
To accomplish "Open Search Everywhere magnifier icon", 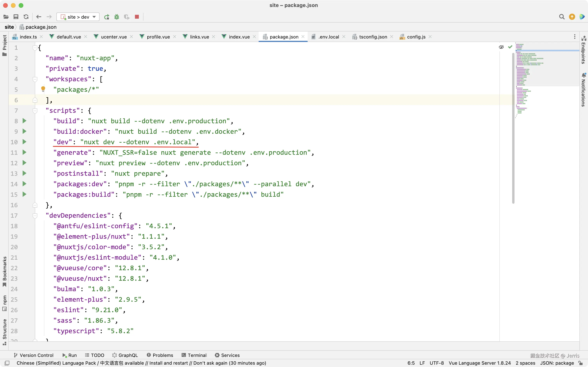I will pyautogui.click(x=562, y=17).
